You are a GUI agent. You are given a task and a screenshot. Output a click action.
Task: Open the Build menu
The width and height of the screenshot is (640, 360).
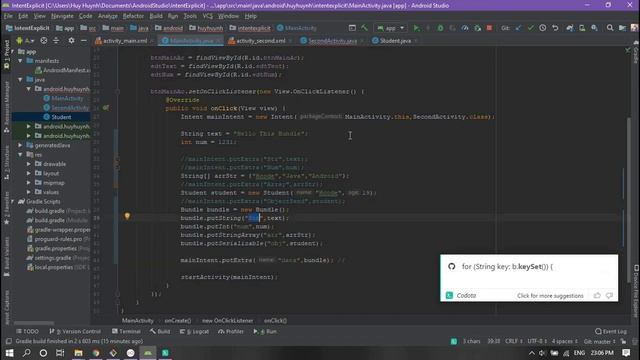(156, 16)
